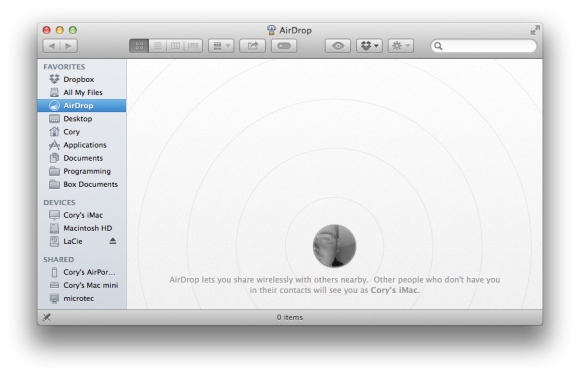Screen dimensions: 580x377
Task: Switch to icon view mode
Action: click(x=139, y=46)
